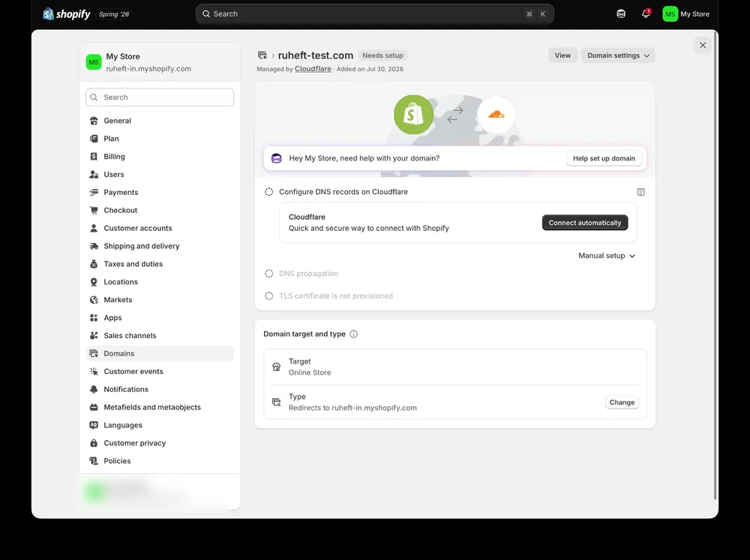Click the Locations pin icon

94,282
